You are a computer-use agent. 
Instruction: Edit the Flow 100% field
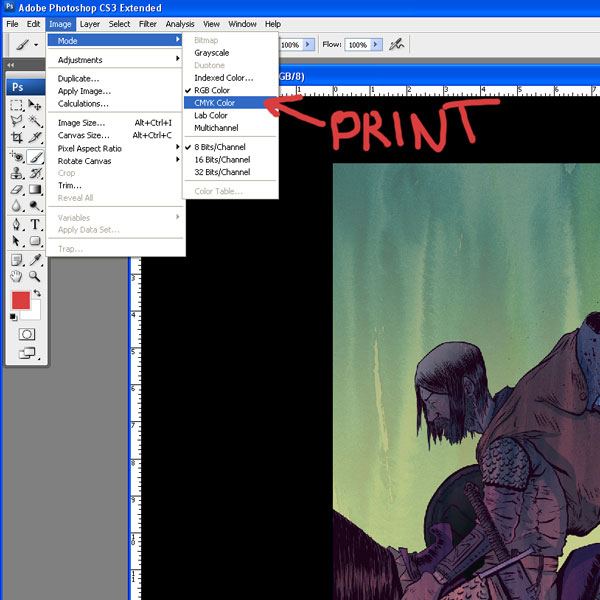pyautogui.click(x=358, y=45)
